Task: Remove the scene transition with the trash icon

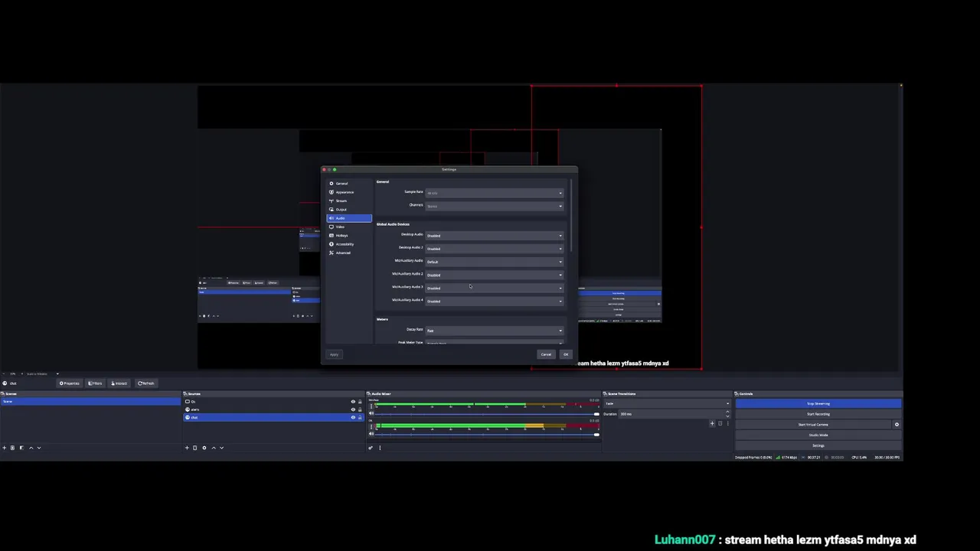Action: [720, 423]
